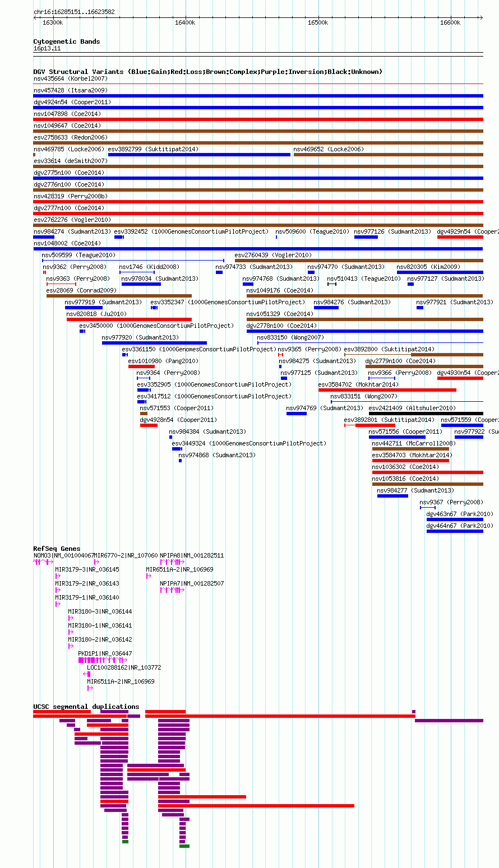Click label esv2762276 (Vogler2010)
Viewport: 499px width, 868px height.
tap(72, 220)
